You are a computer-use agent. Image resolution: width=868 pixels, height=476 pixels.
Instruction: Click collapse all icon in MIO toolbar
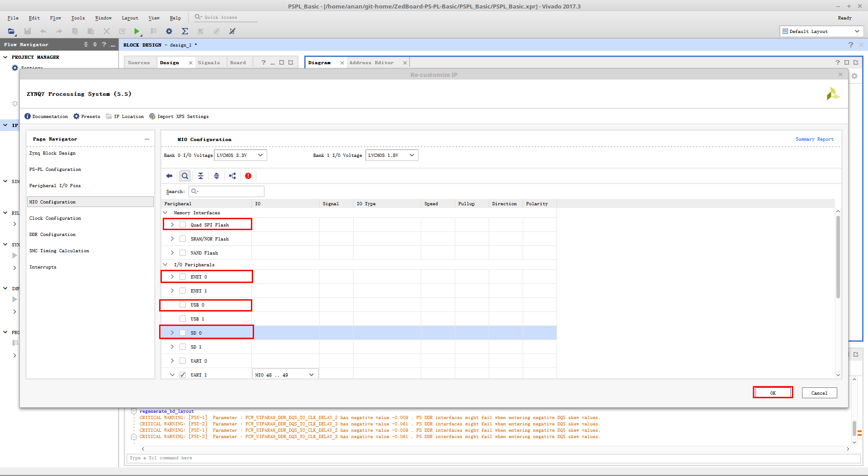tap(201, 176)
